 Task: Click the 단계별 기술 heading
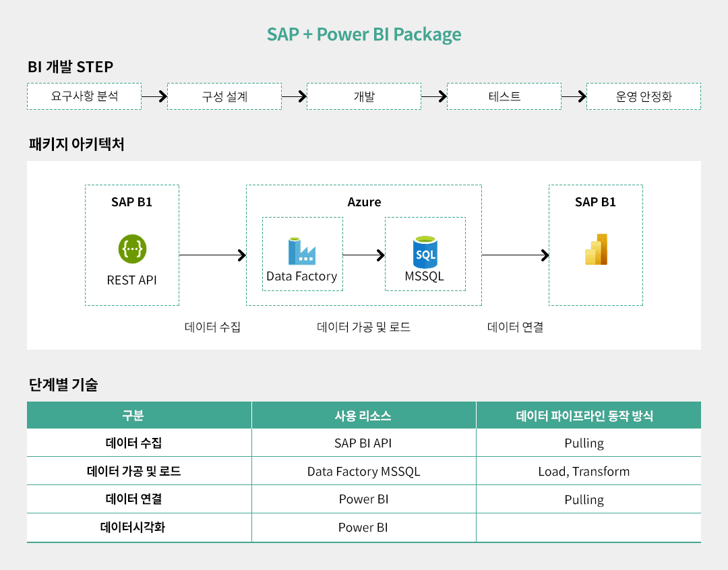[x=63, y=384]
